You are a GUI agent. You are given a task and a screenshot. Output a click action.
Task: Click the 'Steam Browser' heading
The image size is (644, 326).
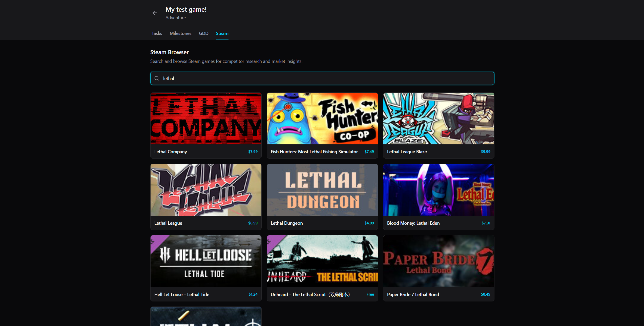click(x=169, y=52)
